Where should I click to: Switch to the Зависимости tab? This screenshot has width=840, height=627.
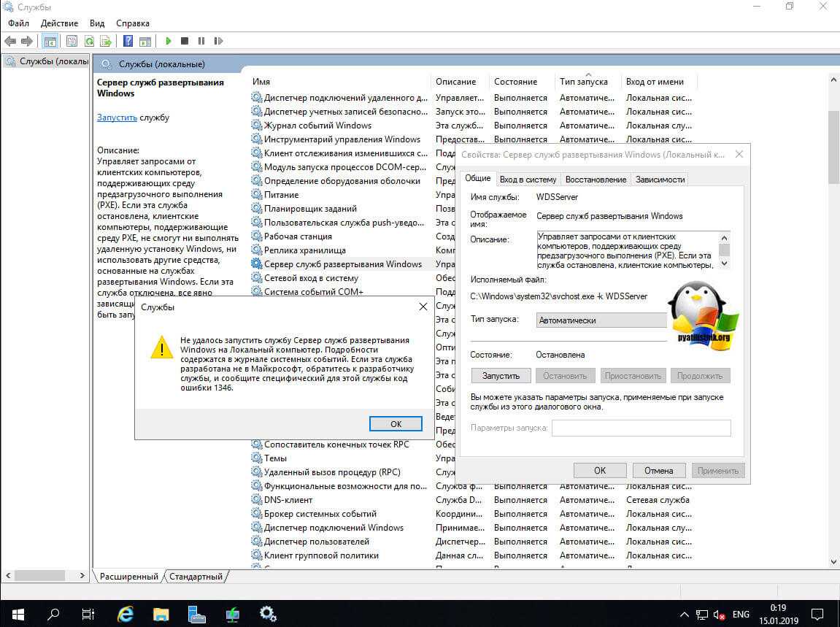pyautogui.click(x=660, y=180)
